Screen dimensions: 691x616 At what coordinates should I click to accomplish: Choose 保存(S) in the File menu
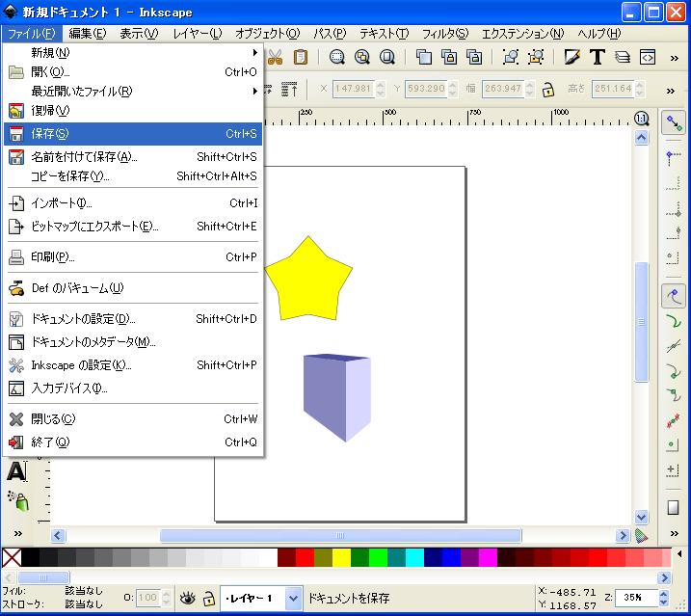coord(133,133)
